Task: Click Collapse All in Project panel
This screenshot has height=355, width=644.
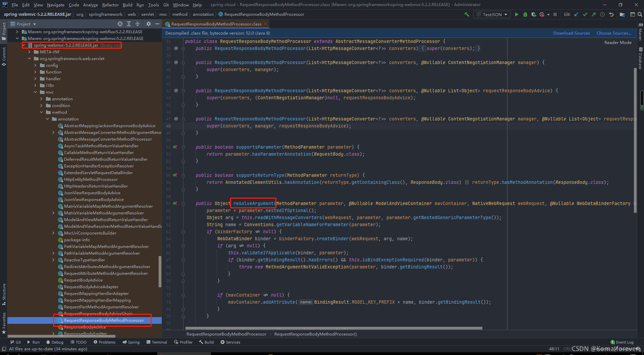Action: [x=138, y=24]
